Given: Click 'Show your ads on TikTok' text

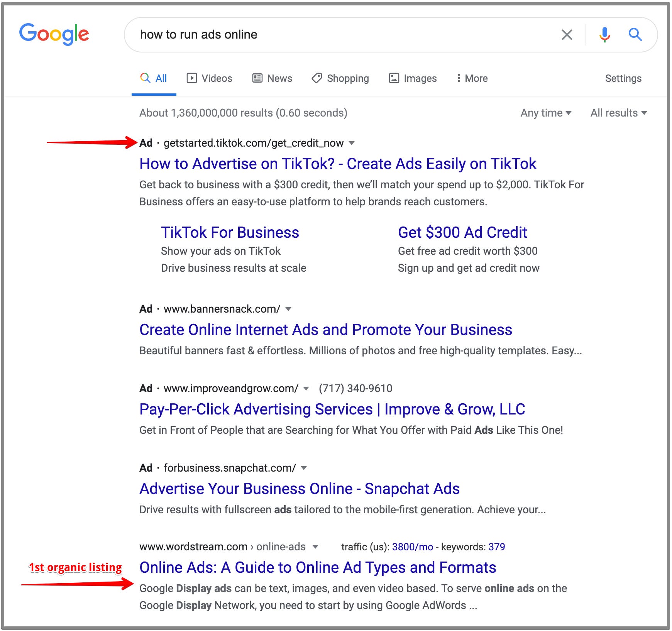Looking at the screenshot, I should tap(221, 251).
